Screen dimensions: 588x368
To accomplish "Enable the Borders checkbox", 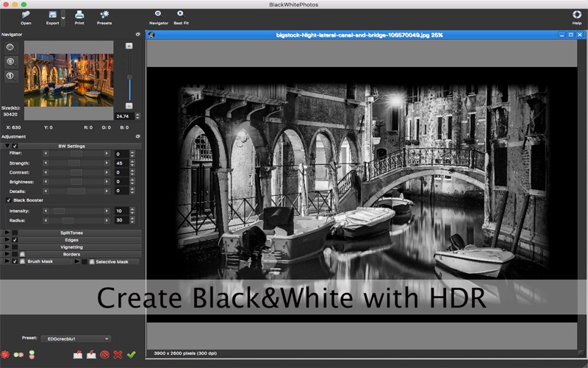I will pyautogui.click(x=15, y=254).
